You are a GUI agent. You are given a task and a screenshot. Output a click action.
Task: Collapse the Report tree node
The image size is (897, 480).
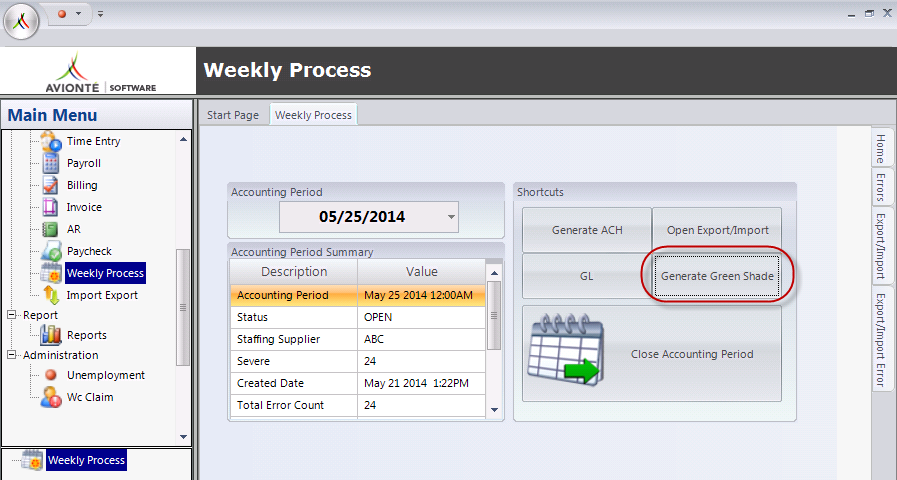(x=12, y=315)
